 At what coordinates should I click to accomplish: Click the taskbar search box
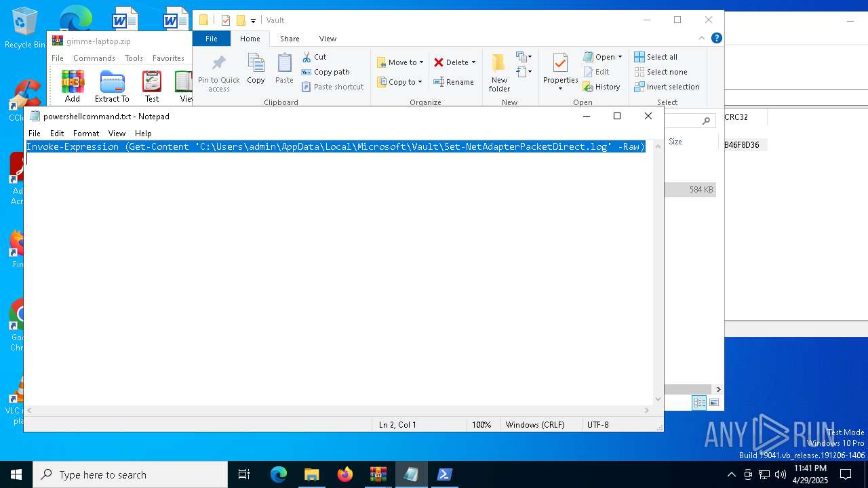(130, 474)
